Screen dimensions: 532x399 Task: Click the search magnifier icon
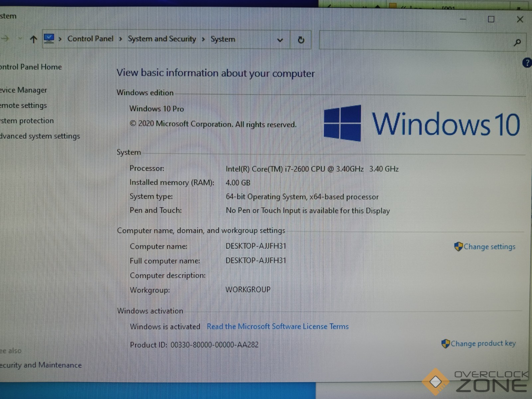point(517,43)
